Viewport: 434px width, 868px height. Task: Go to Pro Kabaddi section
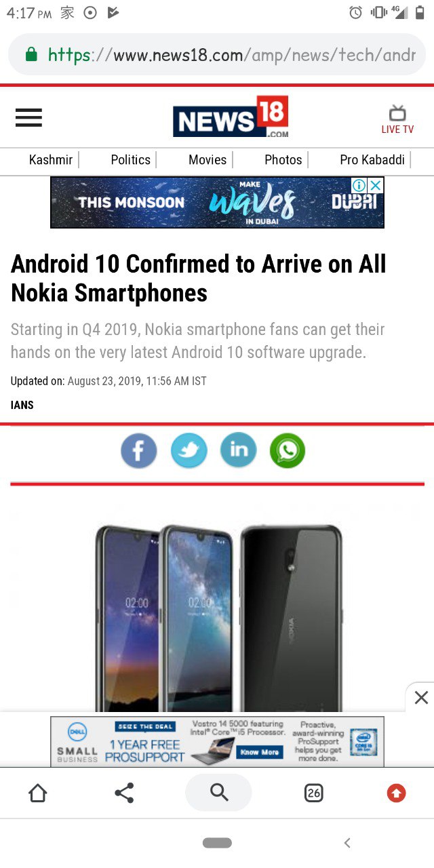[372, 160]
